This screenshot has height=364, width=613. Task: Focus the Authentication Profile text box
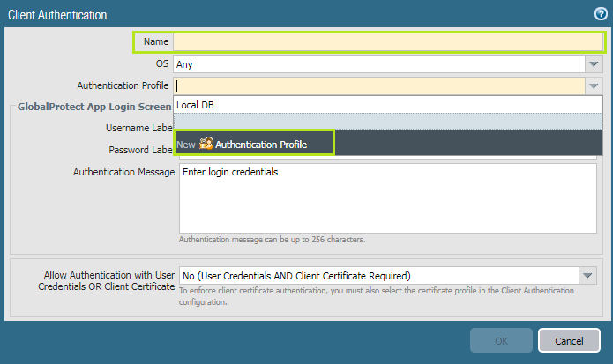(379, 85)
